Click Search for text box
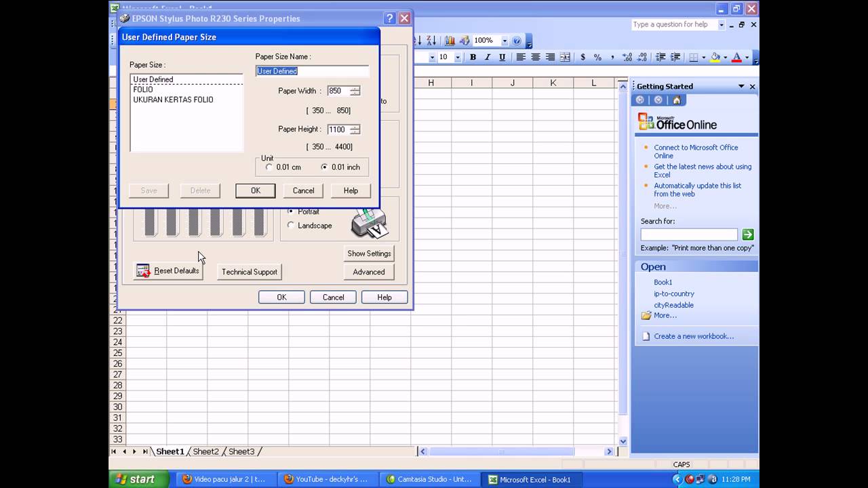The image size is (868, 488). pyautogui.click(x=689, y=235)
